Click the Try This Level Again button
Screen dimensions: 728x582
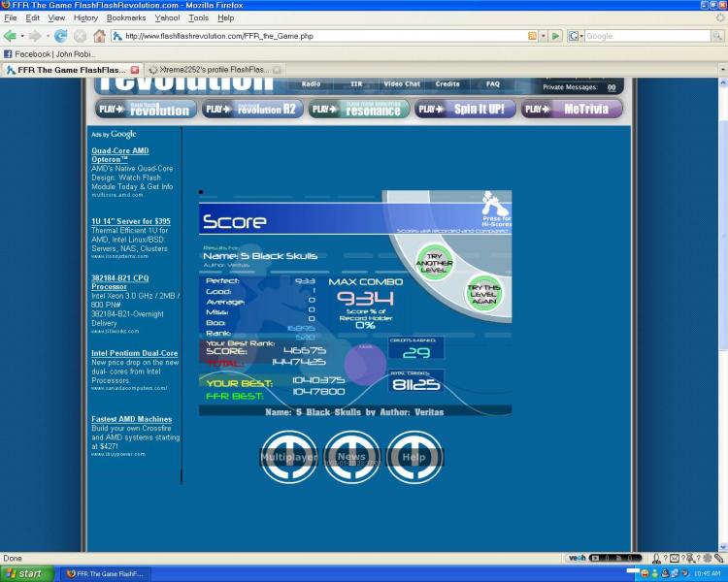coord(483,294)
